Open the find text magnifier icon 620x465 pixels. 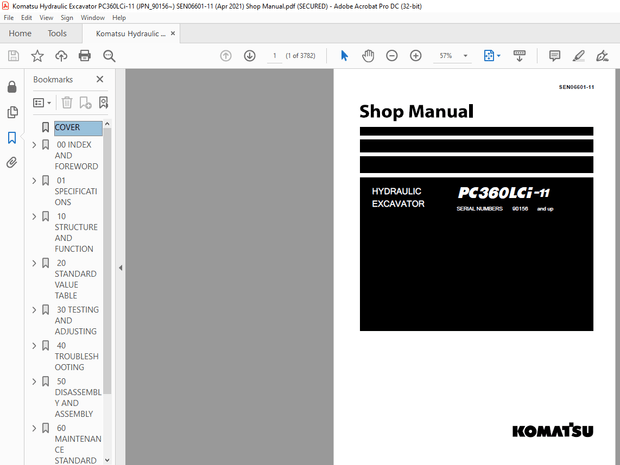click(x=109, y=56)
